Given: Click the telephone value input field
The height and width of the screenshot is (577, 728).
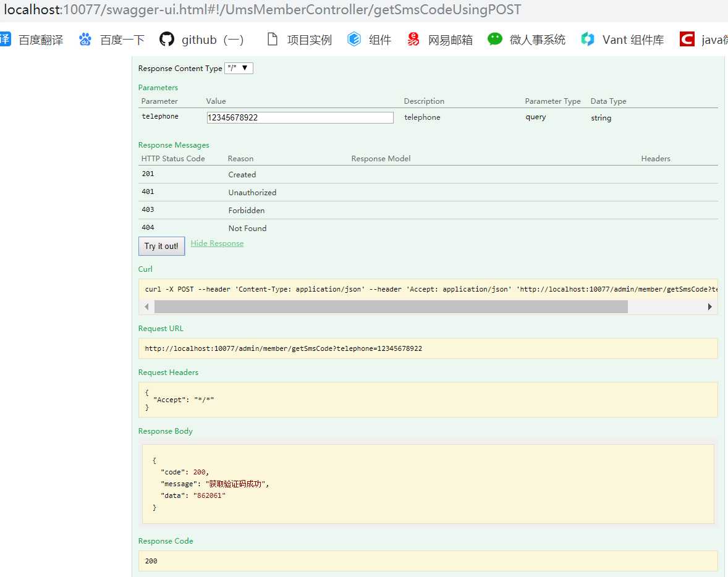Looking at the screenshot, I should tap(300, 117).
